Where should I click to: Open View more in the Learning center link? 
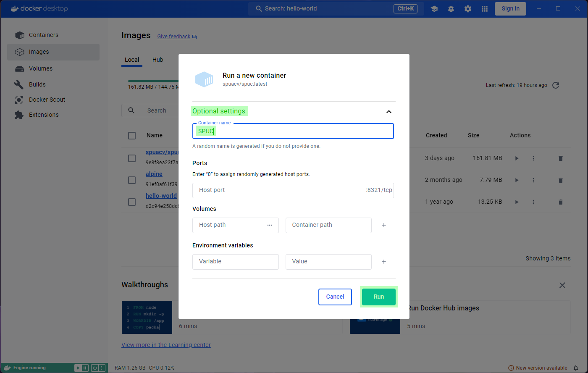click(x=166, y=345)
